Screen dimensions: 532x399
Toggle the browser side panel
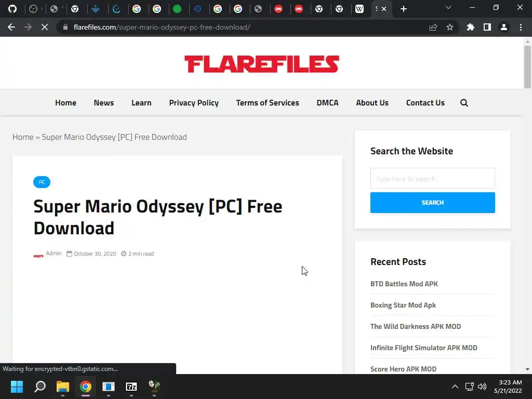(x=487, y=27)
